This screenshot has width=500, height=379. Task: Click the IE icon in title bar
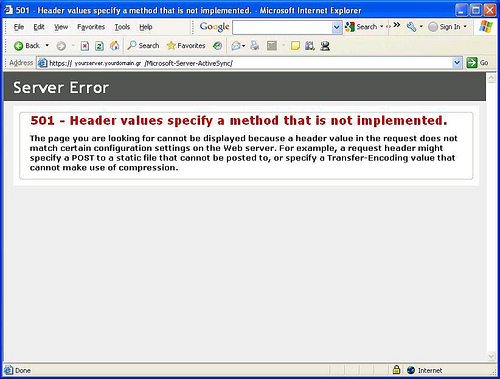click(x=8, y=10)
